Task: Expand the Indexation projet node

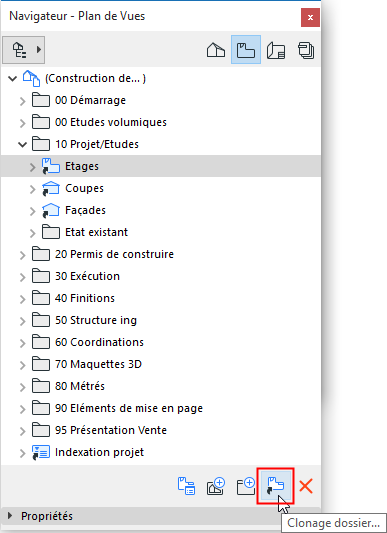Action: click(x=22, y=453)
